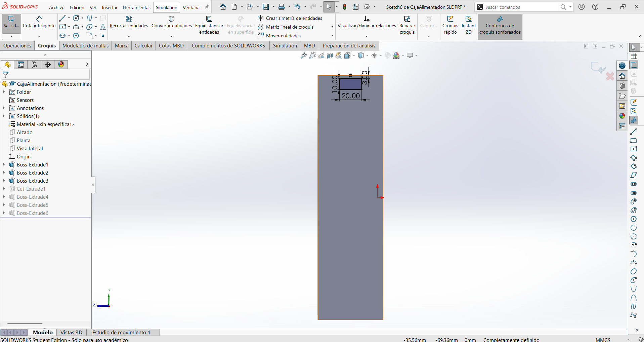This screenshot has height=342, width=644.
Task: Select the Line sketch tool
Action: click(62, 18)
